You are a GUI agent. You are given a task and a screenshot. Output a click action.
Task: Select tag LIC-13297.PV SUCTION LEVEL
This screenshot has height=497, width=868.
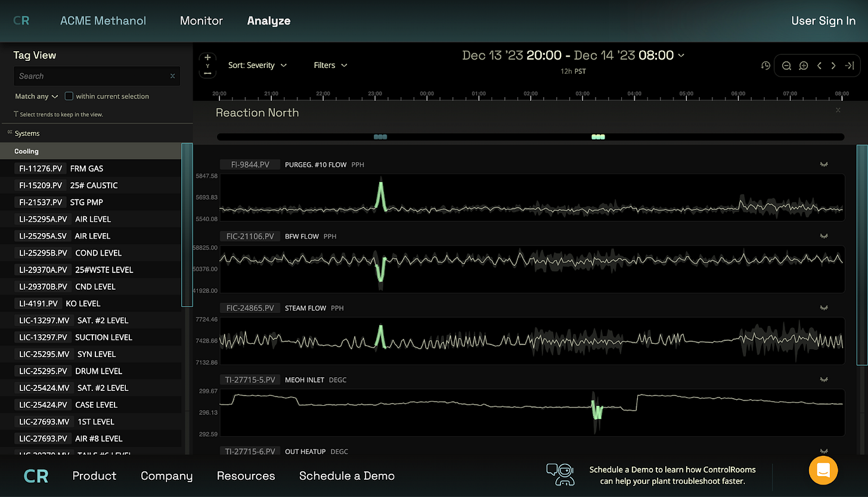click(91, 337)
